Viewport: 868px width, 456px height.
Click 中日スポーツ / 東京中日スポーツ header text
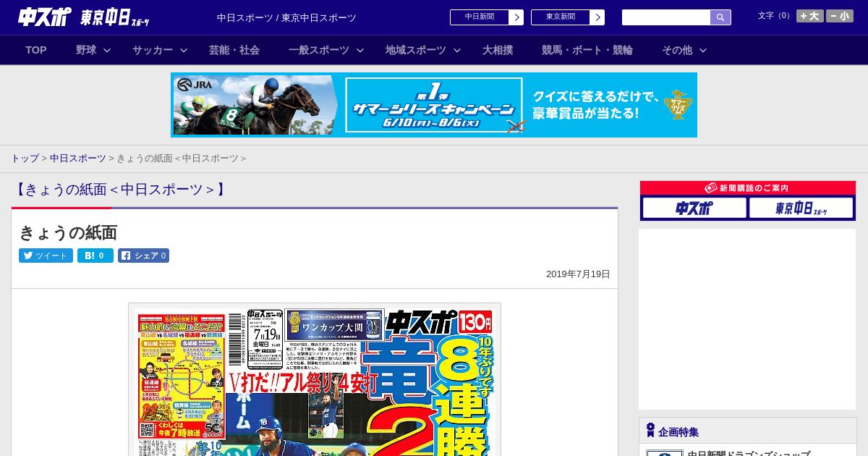pyautogui.click(x=286, y=18)
